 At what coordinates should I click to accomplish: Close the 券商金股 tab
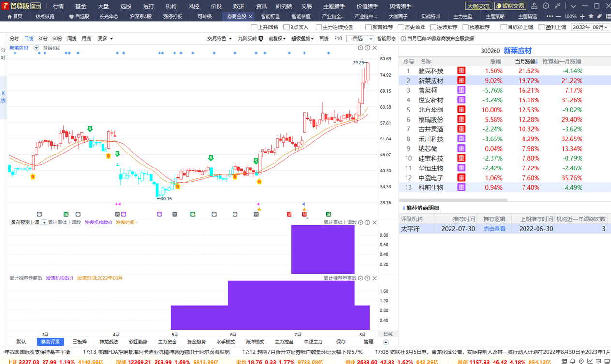(250, 16)
